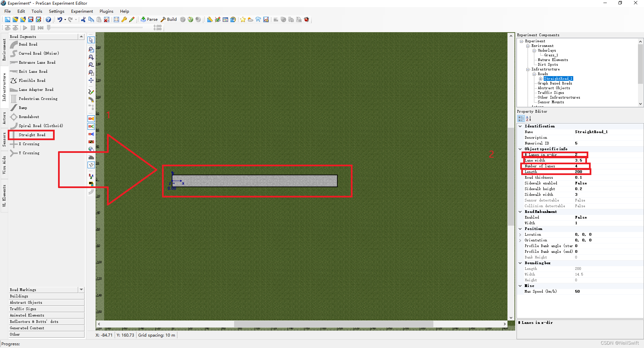Screen dimensions: 644x348
Task: Click the green pencil edit icon
Action: point(132,19)
